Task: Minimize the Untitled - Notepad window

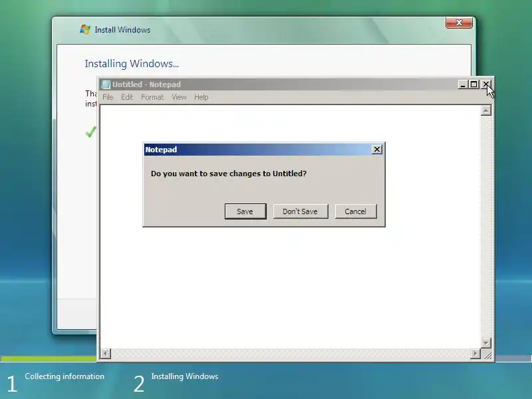Action: (462, 84)
